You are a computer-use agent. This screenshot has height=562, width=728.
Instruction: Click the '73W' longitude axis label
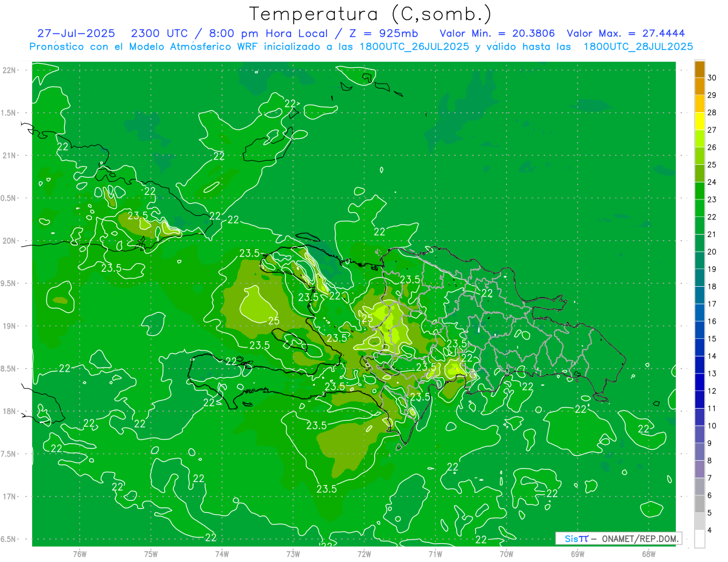tap(293, 554)
